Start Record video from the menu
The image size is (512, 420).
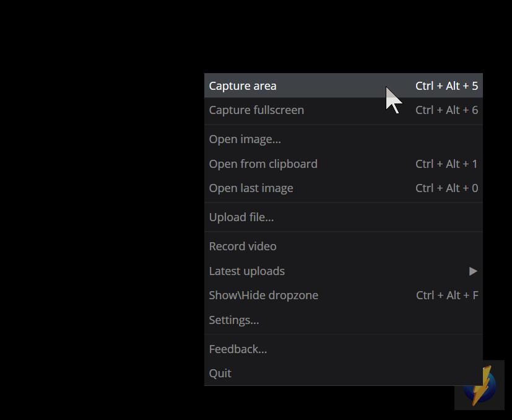[243, 247]
